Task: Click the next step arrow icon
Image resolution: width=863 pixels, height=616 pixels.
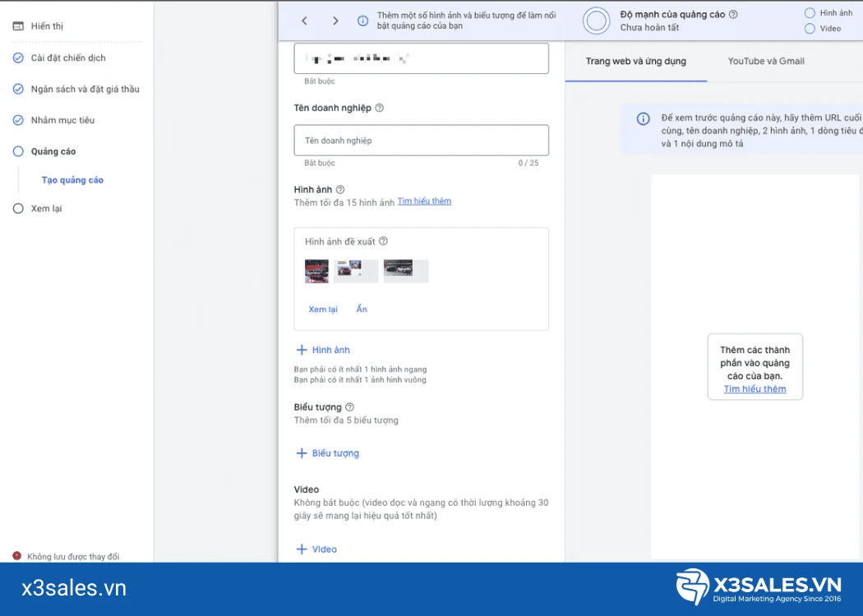Action: click(x=335, y=21)
